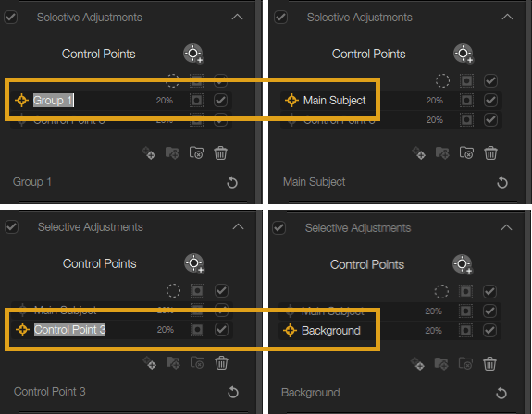Screen dimensions: 532x414
Task: Click trash icon in Background panel
Action: [489, 364]
